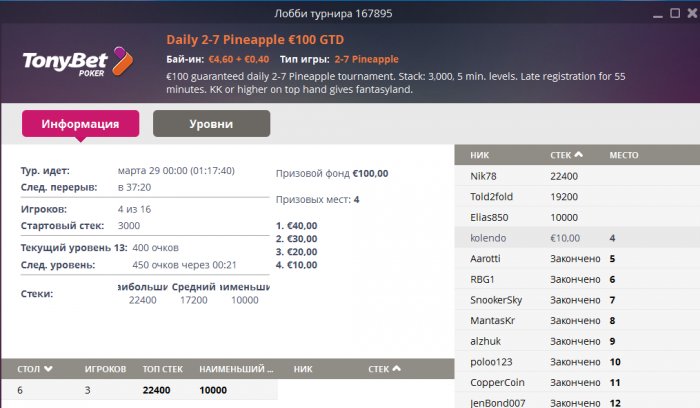700x408 pixels.
Task: Open the Информация tab
Action: click(x=80, y=124)
